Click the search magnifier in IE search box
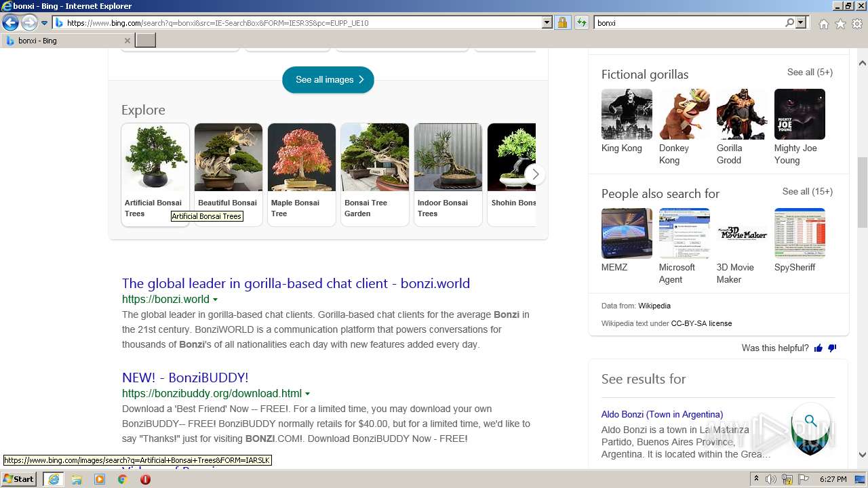Image resolution: width=868 pixels, height=488 pixels. point(789,23)
